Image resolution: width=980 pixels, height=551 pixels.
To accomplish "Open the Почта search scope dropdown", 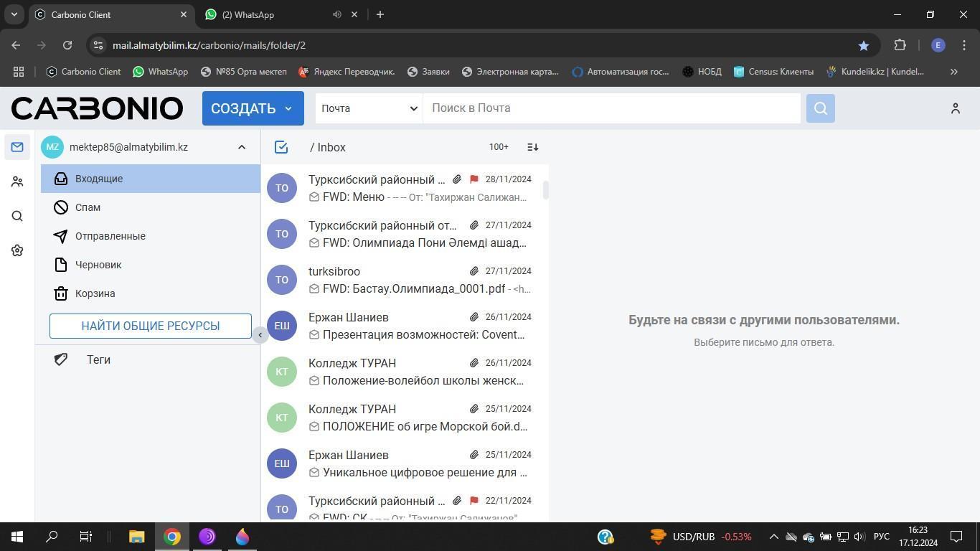I will pyautogui.click(x=369, y=108).
